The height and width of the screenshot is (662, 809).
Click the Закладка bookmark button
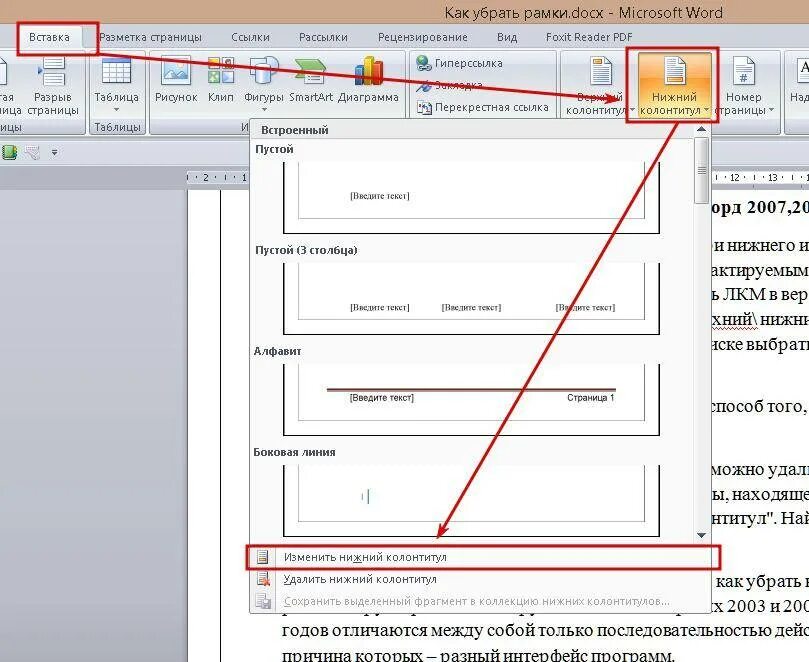450,86
